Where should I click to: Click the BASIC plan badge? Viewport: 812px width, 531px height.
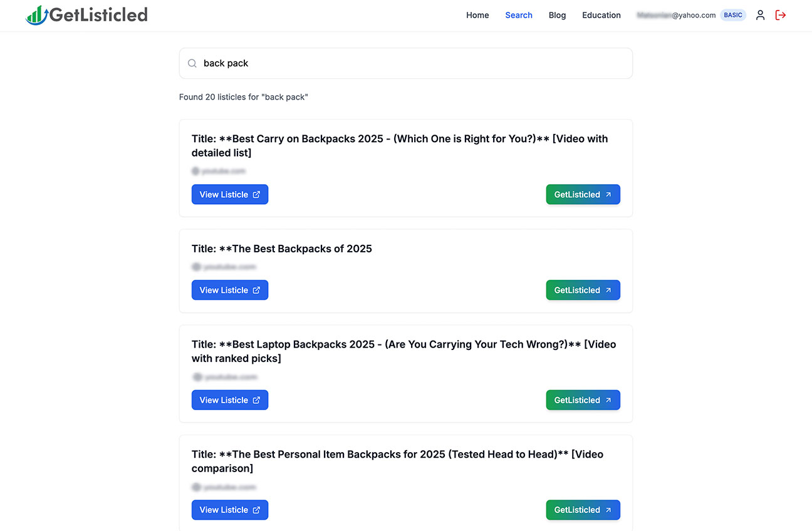[x=732, y=15]
